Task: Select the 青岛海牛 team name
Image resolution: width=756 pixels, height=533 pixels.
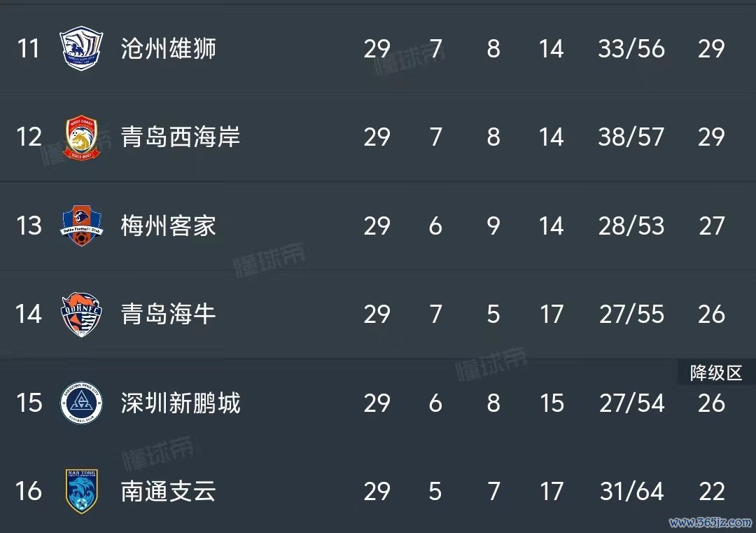Action: (168, 314)
